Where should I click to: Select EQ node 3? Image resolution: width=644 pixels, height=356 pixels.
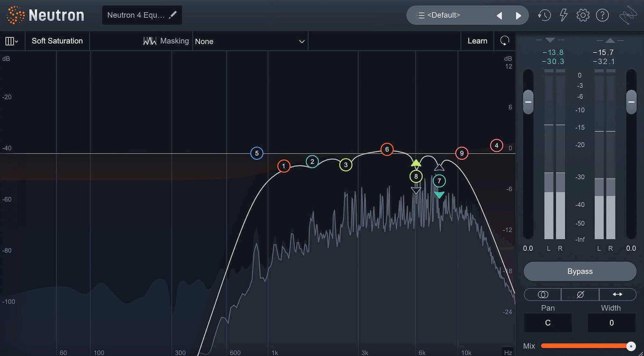346,165
